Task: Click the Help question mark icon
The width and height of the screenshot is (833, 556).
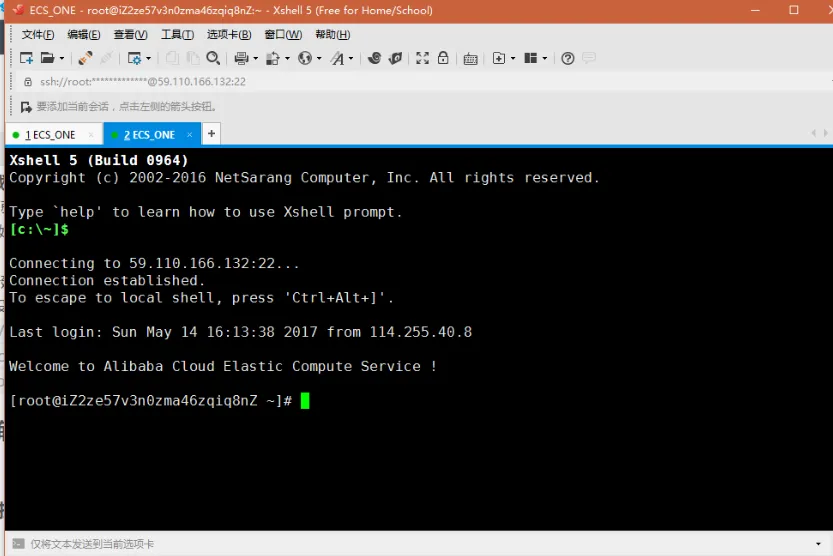Action: tap(568, 58)
